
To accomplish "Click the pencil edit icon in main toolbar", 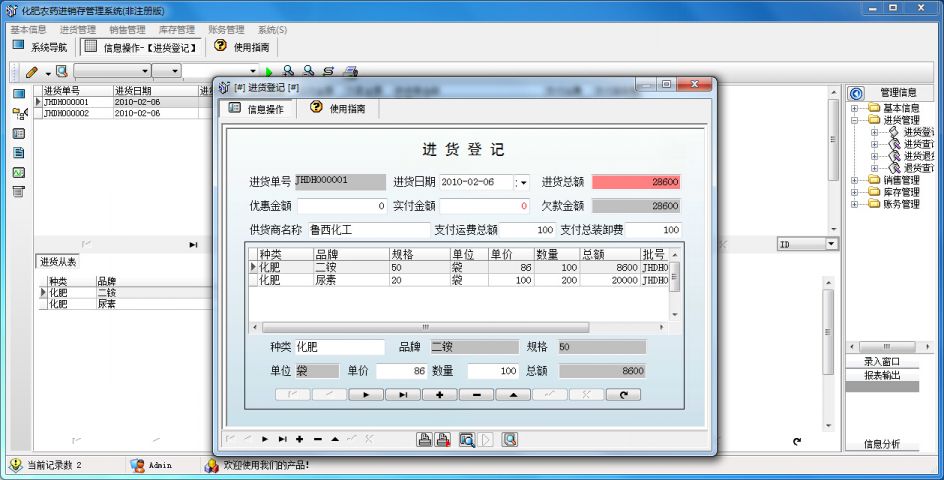I will coord(32,72).
